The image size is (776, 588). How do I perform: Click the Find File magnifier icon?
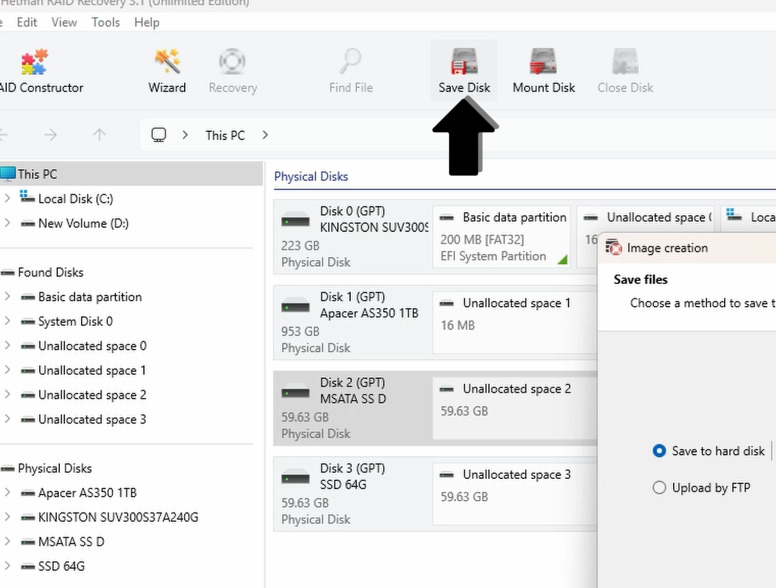coord(351,61)
